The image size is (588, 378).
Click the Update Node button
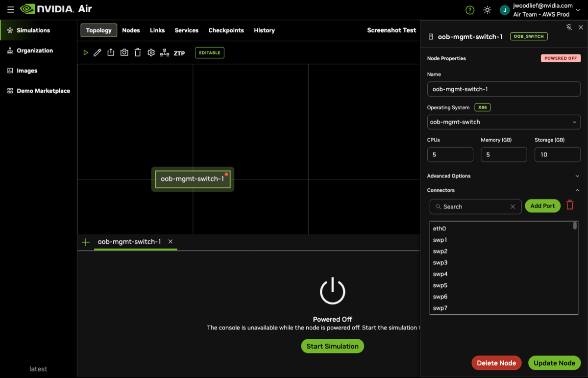[554, 363]
